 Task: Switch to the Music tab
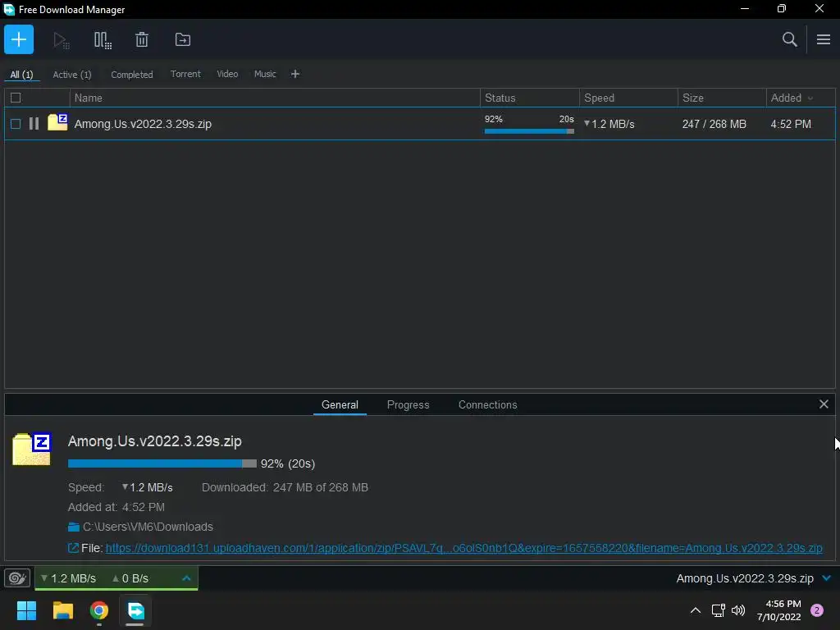[265, 74]
